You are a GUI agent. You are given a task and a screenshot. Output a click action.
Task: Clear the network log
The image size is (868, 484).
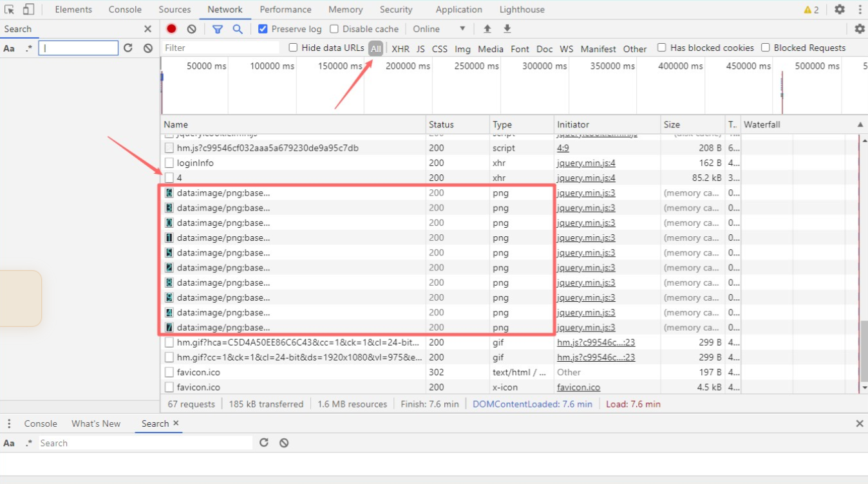[191, 29]
